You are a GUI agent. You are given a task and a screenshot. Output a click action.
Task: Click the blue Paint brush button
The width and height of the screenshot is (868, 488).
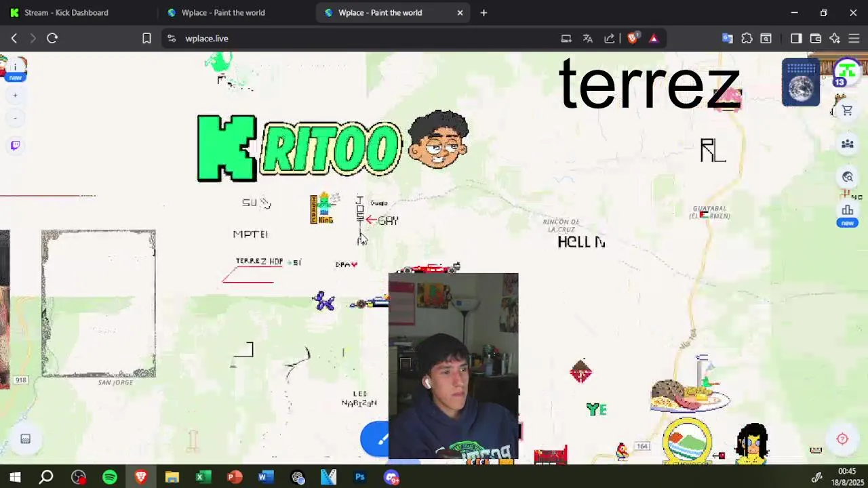tap(375, 439)
